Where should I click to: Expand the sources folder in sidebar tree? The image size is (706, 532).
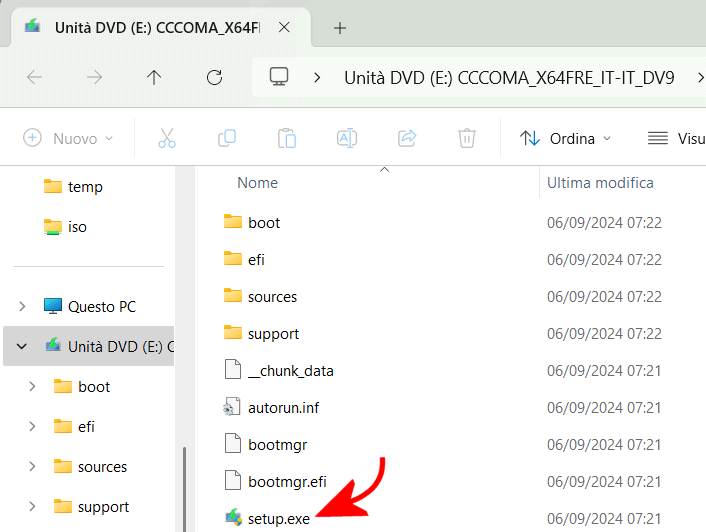32,466
